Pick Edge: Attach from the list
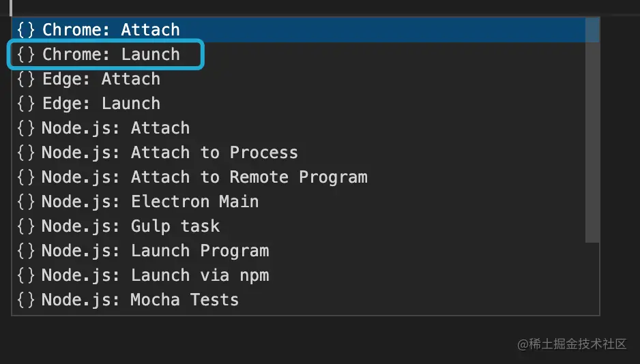 point(101,79)
